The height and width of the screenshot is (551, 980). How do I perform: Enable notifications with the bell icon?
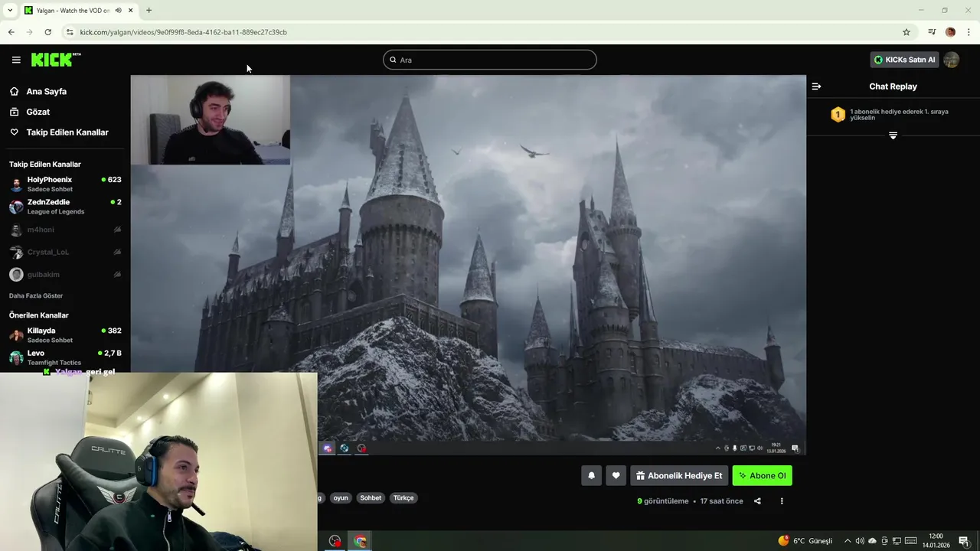pos(591,475)
